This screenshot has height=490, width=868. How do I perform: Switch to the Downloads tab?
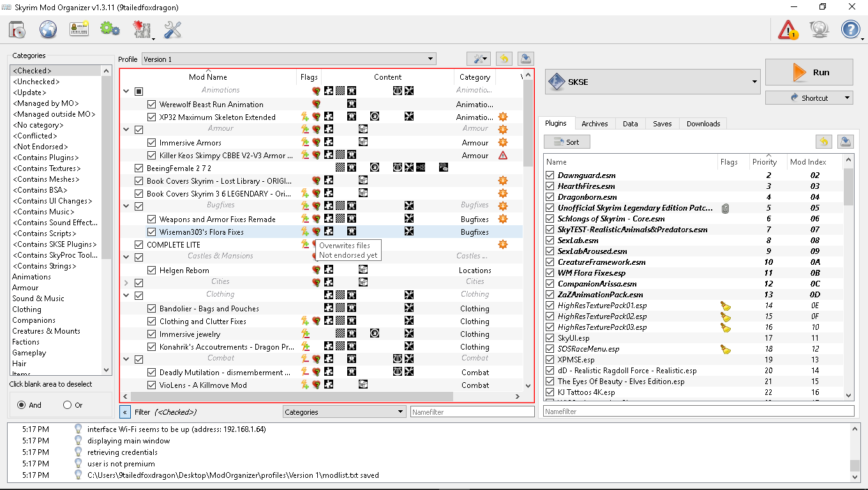coord(703,124)
